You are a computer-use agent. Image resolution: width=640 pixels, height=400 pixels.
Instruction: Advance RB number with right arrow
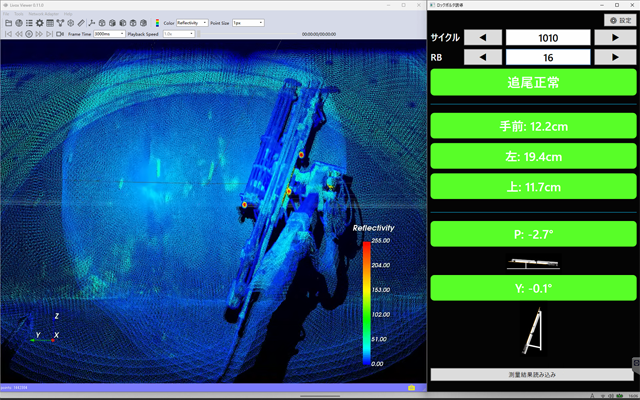[615, 57]
